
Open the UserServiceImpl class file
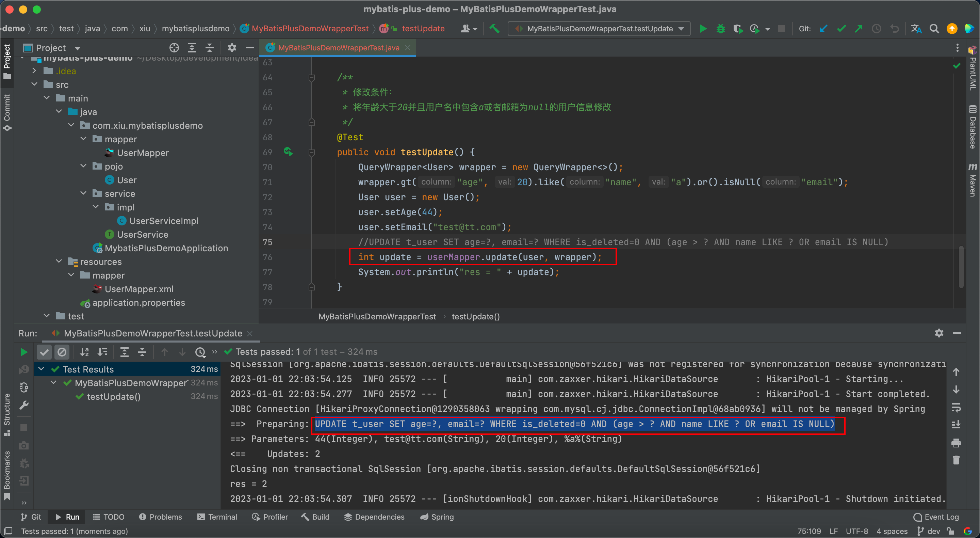coord(164,221)
